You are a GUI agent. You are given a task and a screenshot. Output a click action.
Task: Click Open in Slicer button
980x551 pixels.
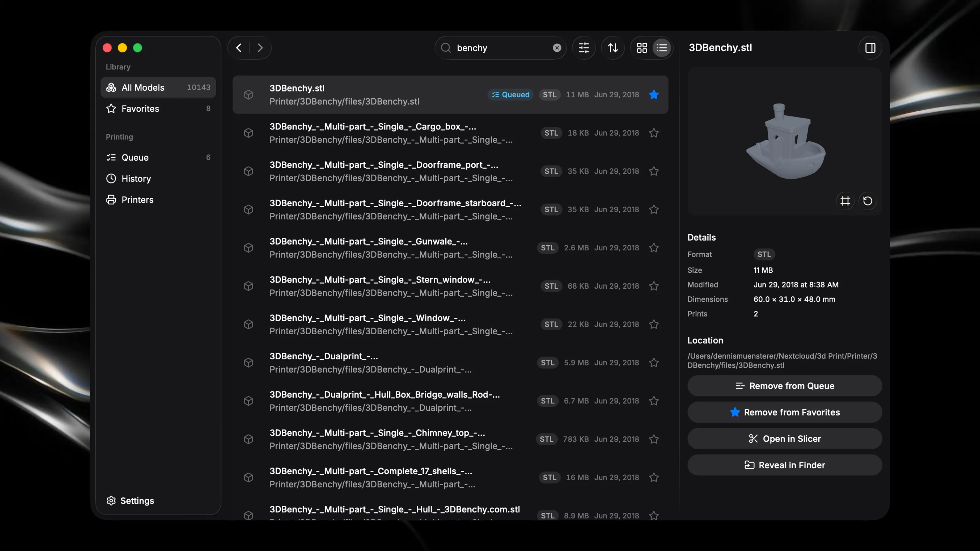pyautogui.click(x=784, y=439)
